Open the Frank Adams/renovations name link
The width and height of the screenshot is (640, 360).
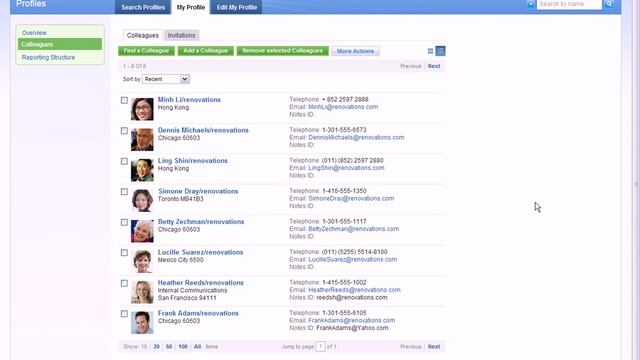[x=198, y=313]
